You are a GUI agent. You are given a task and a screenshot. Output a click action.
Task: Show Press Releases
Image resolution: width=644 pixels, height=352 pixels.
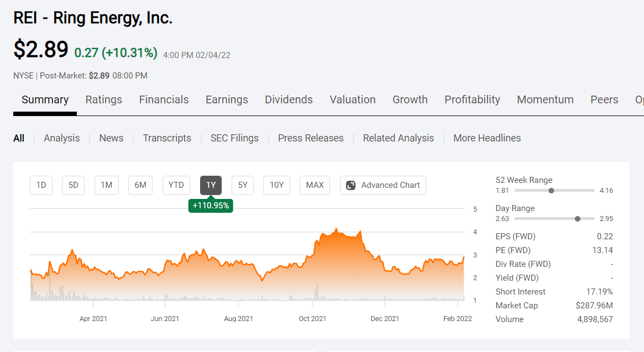coord(311,138)
